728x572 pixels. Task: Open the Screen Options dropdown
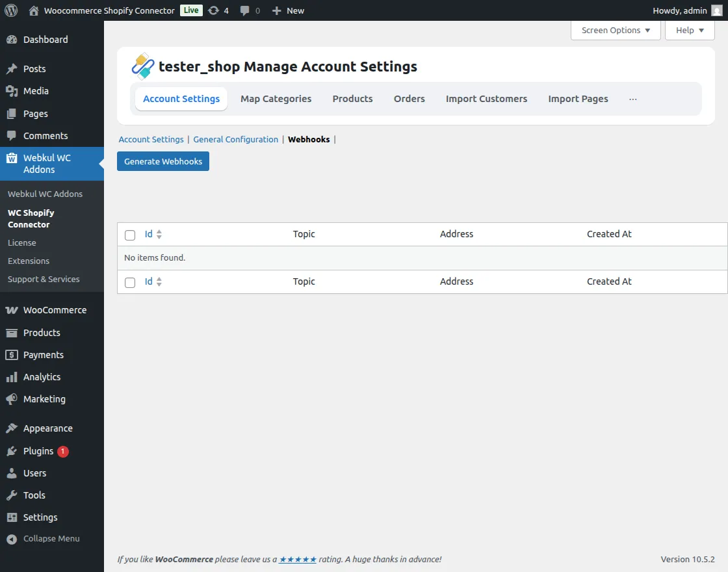[x=615, y=30]
